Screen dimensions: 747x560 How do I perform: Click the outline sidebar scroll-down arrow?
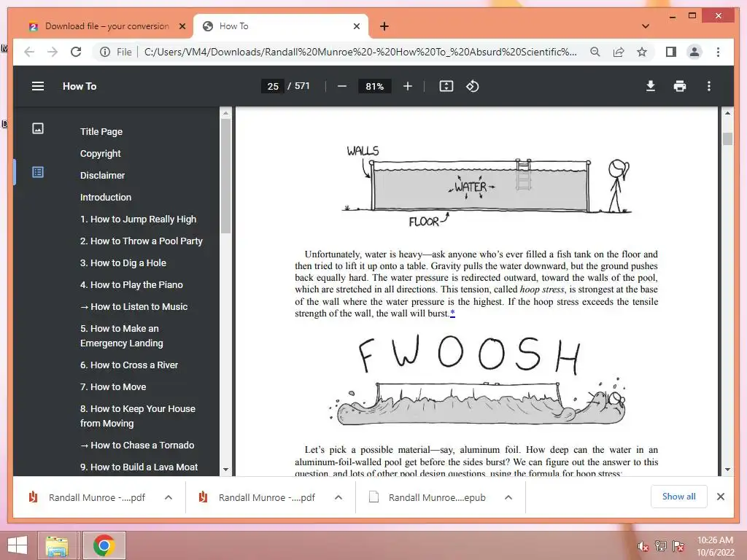click(x=226, y=469)
